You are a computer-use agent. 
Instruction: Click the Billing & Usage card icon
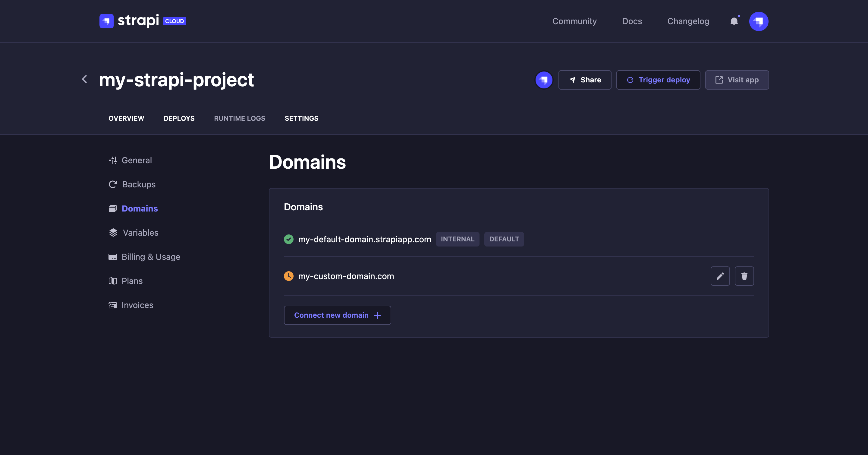pos(113,257)
